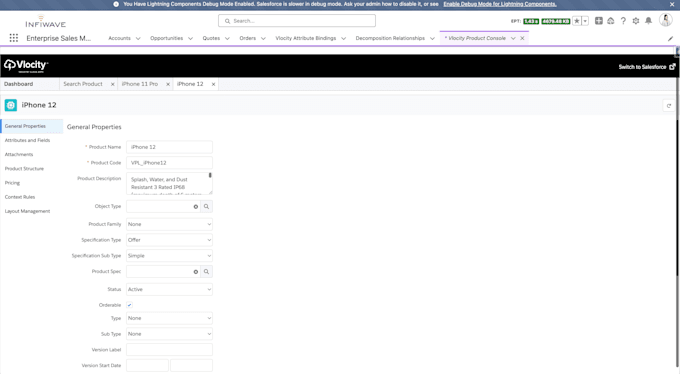
Task: Click the Infiwave logo
Action: (45, 22)
